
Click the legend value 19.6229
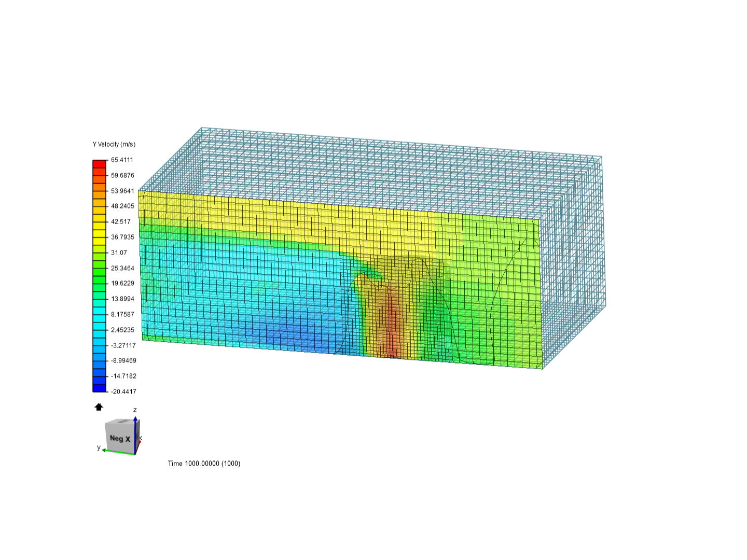pyautogui.click(x=122, y=283)
